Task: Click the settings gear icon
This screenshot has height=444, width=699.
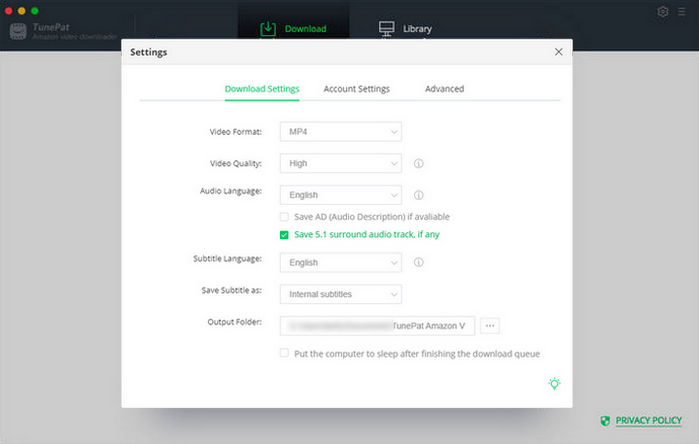Action: click(x=663, y=12)
